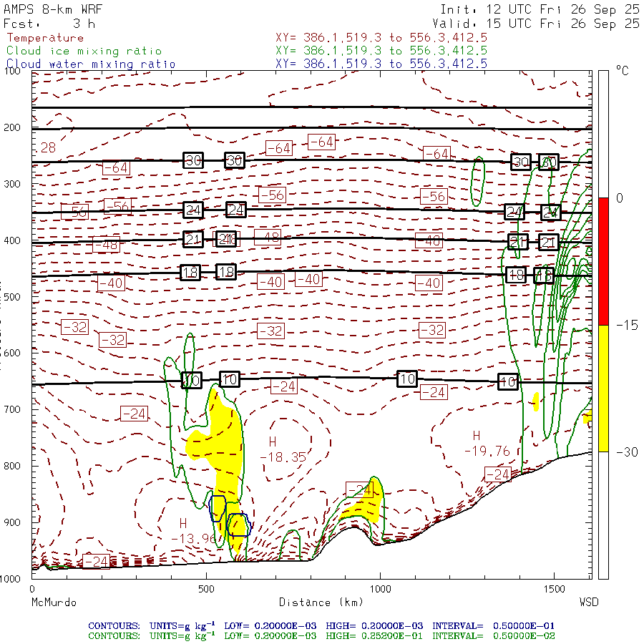
Task: Click the '700' pressure axis tick label
Action: [12, 409]
